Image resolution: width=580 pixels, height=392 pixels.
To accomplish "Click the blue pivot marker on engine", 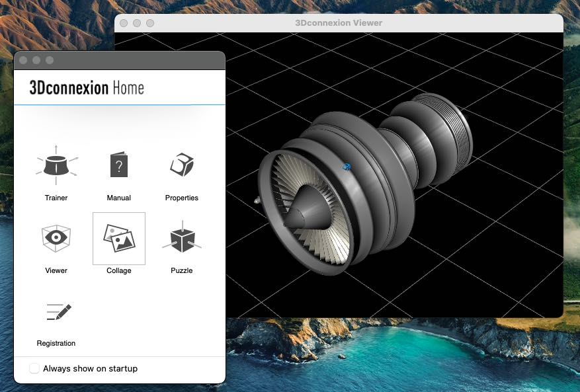I will pos(347,167).
